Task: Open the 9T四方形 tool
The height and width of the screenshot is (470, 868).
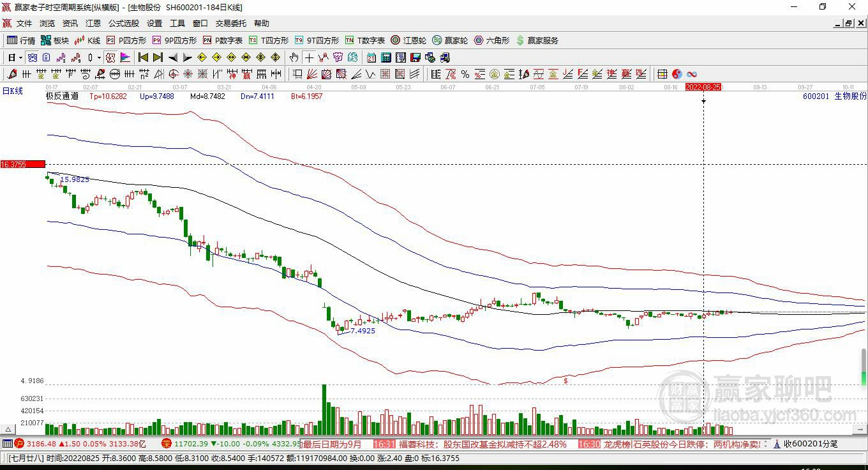Action: point(317,40)
